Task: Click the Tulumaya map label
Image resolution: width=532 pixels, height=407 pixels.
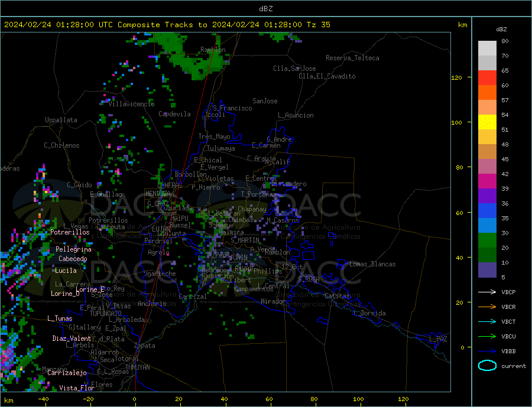Action: [221, 148]
